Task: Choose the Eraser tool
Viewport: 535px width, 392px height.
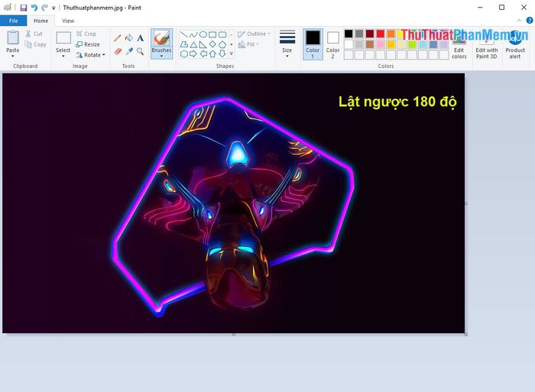Action: [118, 51]
